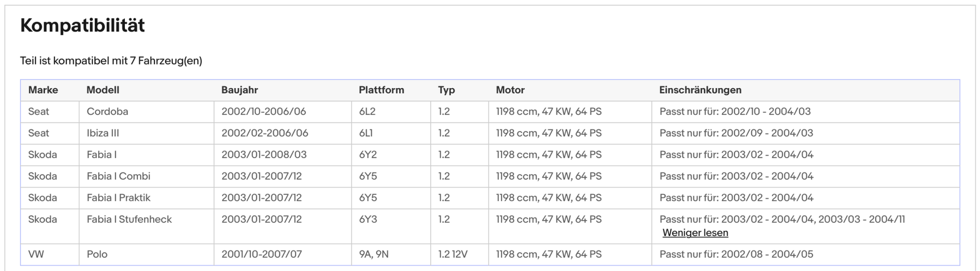Click the '9A, 9N' platform cell
The height and width of the screenshot is (271, 980).
click(x=374, y=254)
